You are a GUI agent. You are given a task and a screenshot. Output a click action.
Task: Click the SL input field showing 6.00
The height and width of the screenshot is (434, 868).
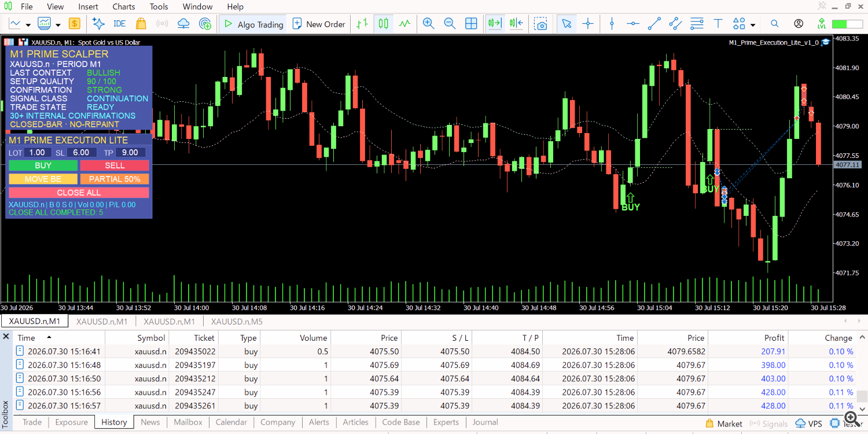point(81,152)
